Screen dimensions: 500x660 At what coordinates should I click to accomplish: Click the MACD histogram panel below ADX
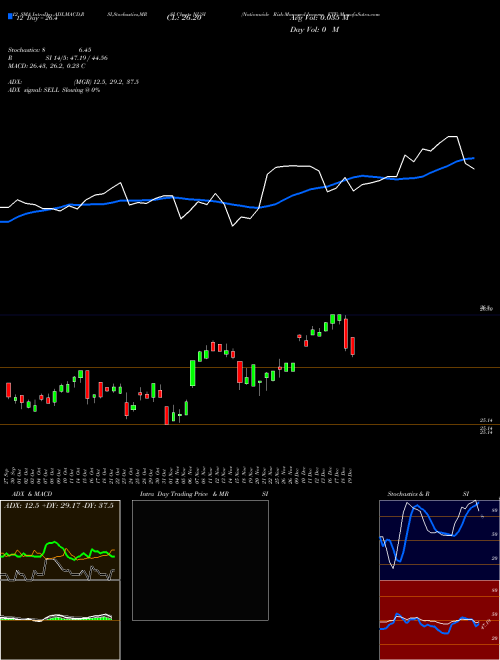[x=60, y=620]
